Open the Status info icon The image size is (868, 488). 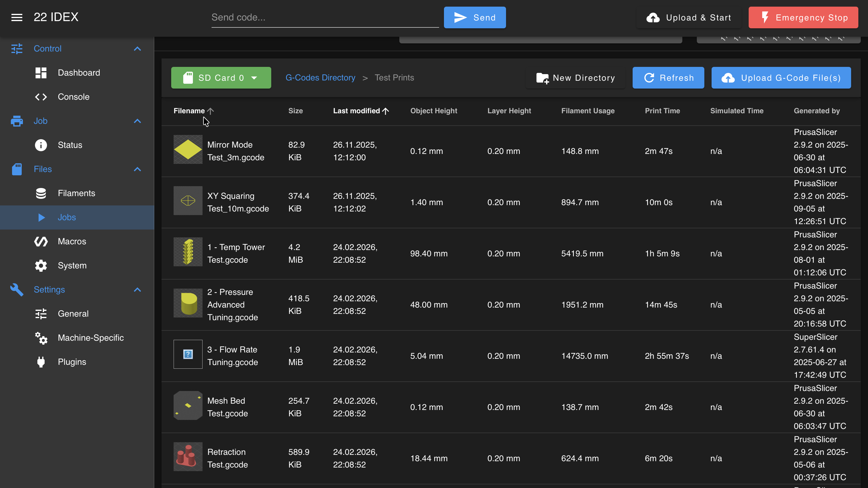pyautogui.click(x=41, y=145)
